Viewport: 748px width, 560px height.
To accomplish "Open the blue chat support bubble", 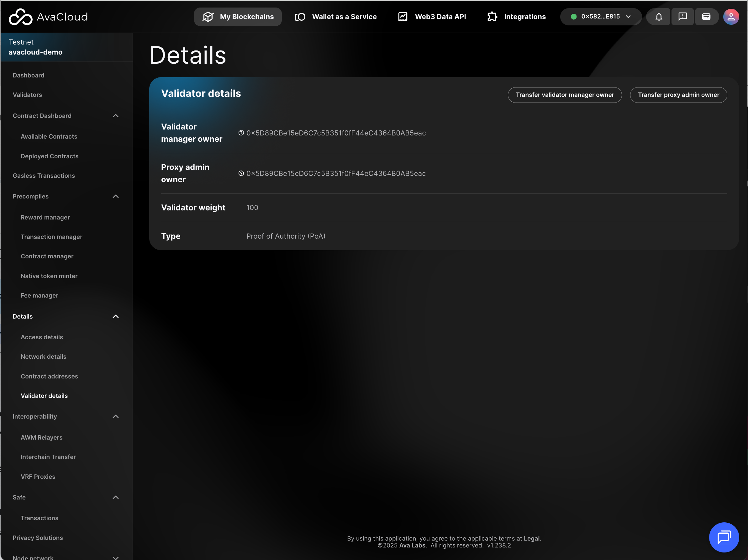I will pos(724,537).
